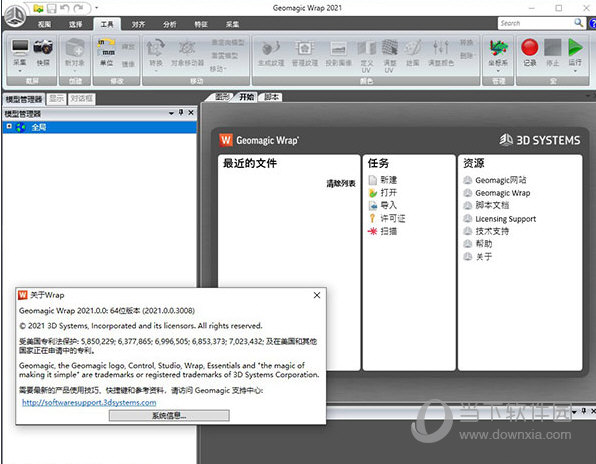
Task: Click the open file icon in quick access toolbar
Action: point(38,8)
